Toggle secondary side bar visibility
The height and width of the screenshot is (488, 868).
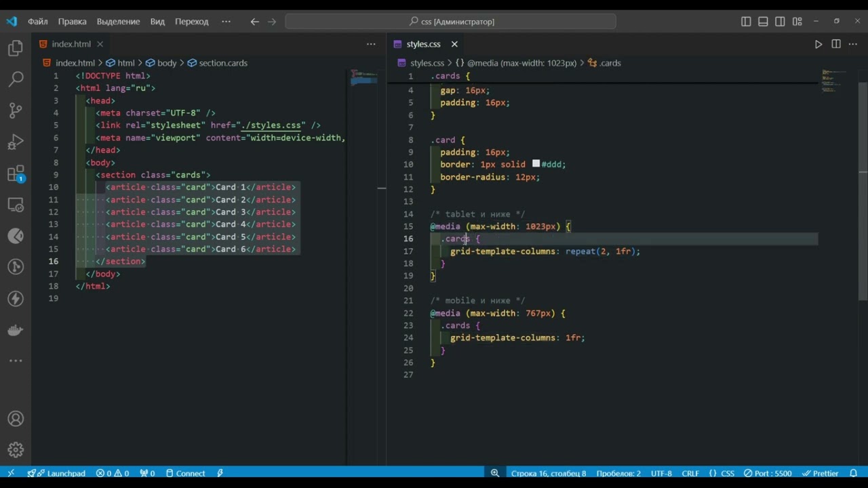tap(781, 22)
